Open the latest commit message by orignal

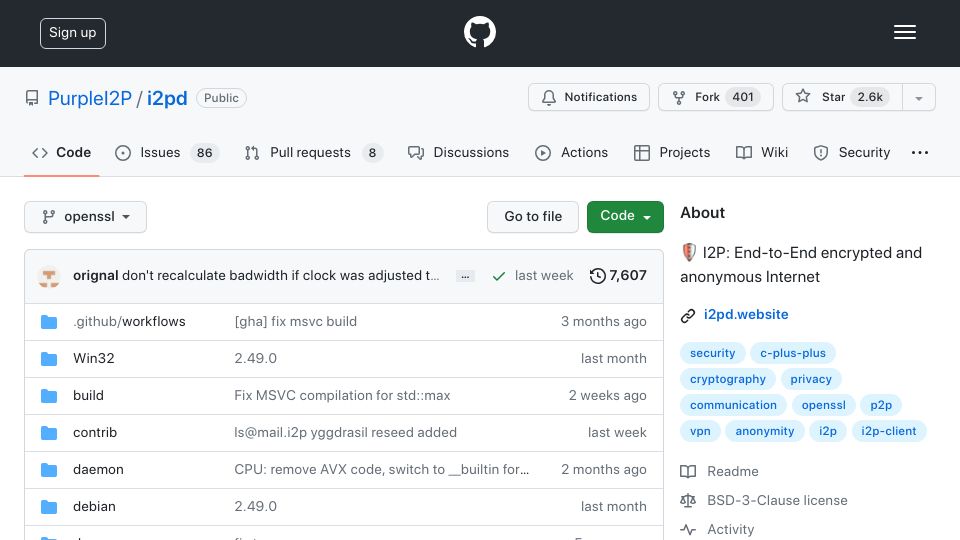280,276
